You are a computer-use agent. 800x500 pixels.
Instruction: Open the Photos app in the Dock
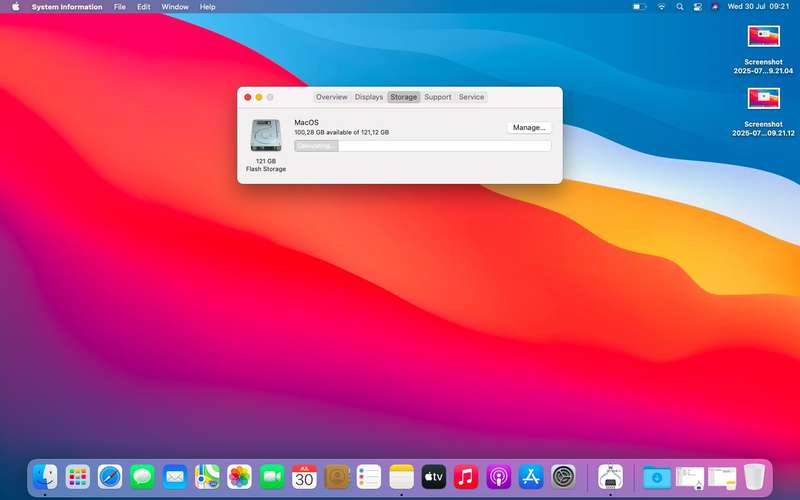pyautogui.click(x=239, y=477)
